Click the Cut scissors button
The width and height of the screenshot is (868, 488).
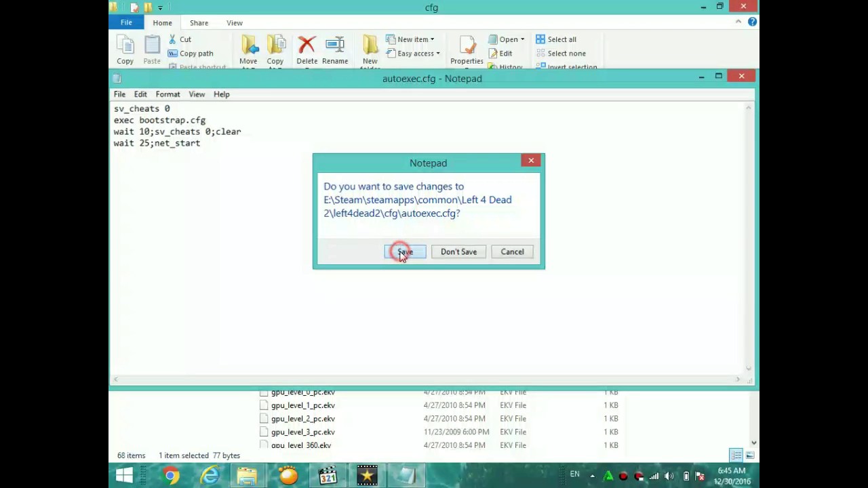[x=180, y=39]
